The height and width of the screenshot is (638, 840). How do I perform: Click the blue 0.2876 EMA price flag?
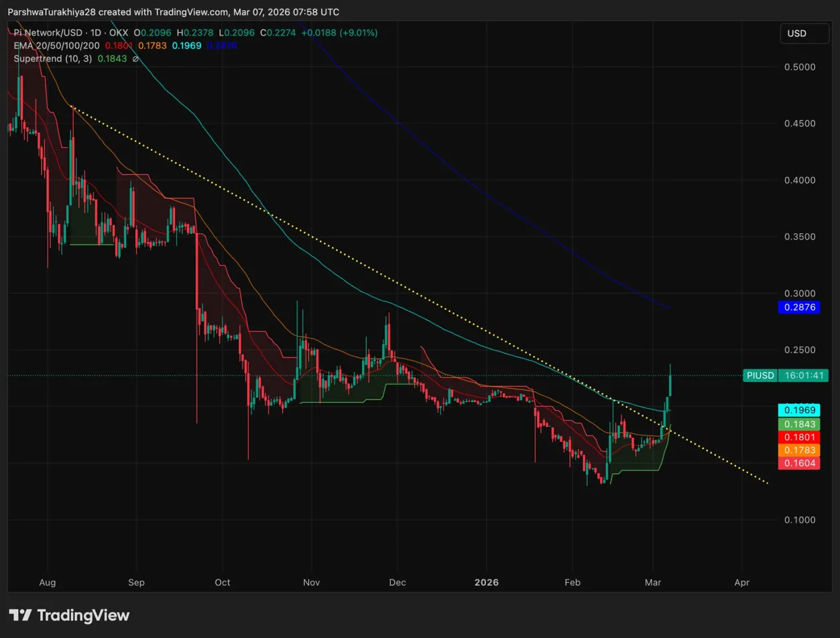(799, 307)
